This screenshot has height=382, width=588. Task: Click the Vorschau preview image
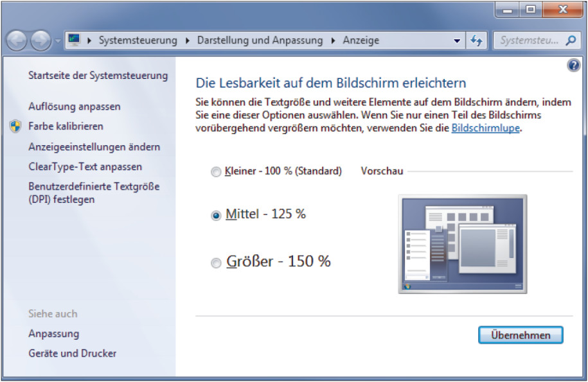[x=463, y=244]
